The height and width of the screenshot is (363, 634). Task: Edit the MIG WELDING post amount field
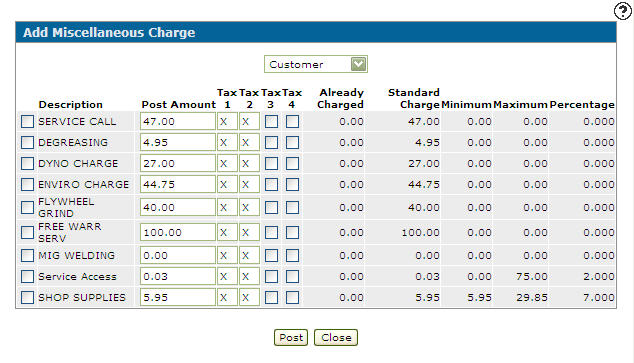coord(178,255)
